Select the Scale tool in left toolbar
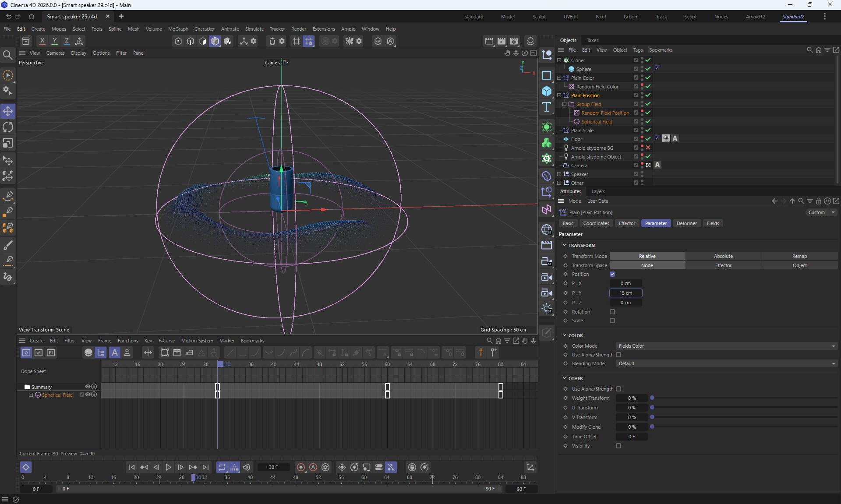The image size is (841, 504). pos(8,143)
